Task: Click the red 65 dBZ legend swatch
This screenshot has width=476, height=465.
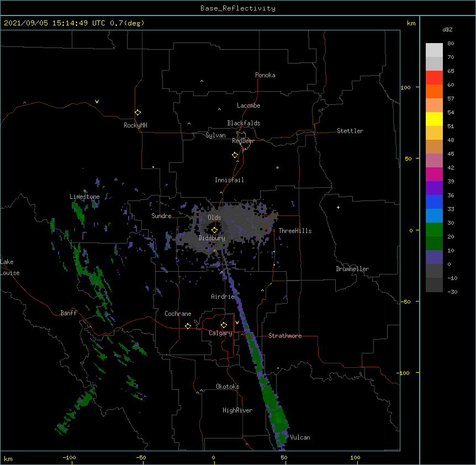Action: 434,77
